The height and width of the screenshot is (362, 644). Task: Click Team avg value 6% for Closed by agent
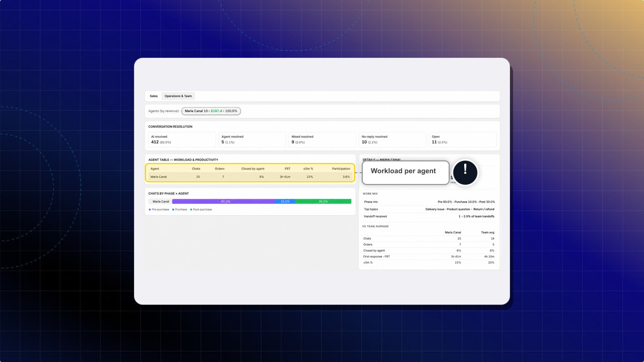pyautogui.click(x=492, y=250)
